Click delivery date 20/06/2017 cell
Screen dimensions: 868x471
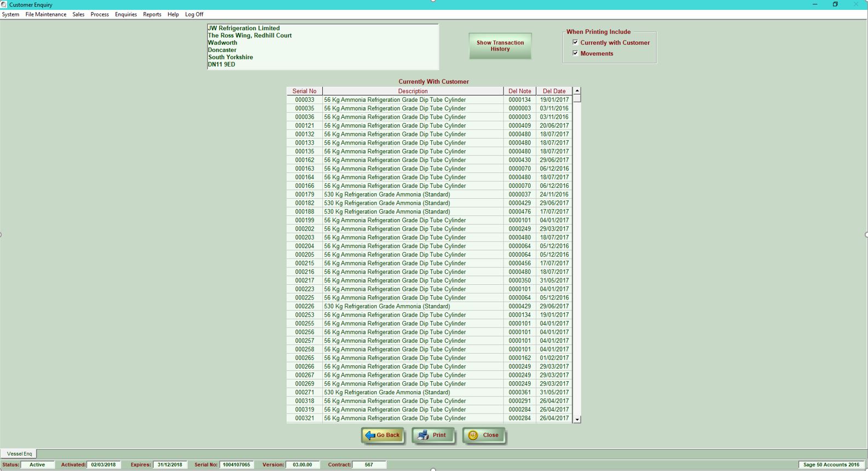[554, 125]
